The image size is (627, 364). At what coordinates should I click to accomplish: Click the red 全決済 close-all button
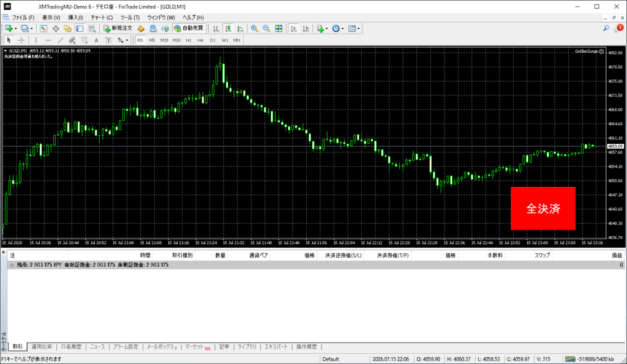543,208
